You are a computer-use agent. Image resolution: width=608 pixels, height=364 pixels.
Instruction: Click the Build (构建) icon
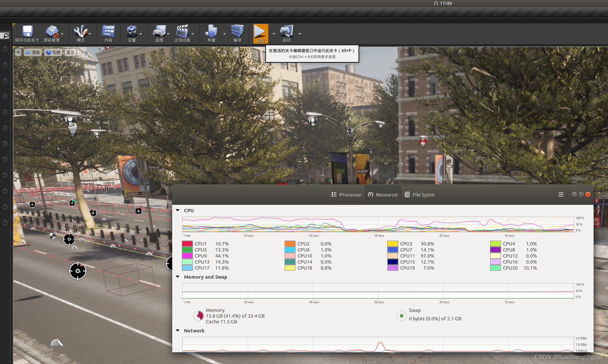211,34
